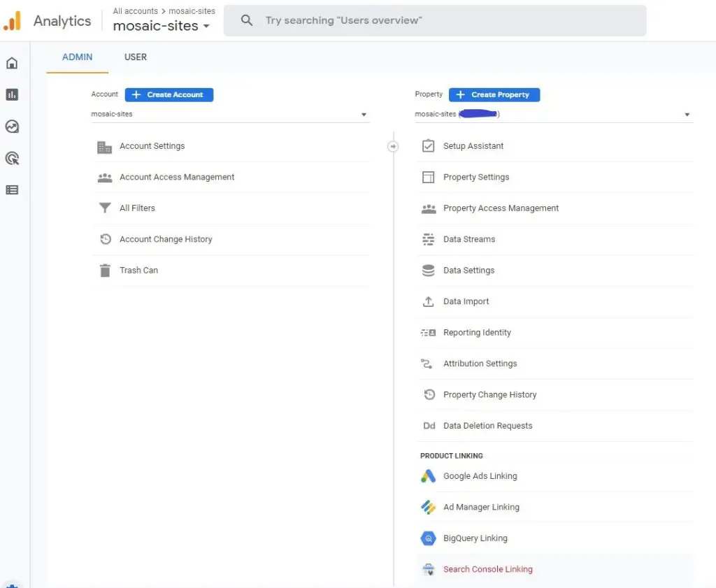Click the All Filters funnel icon
The width and height of the screenshot is (716, 588).
(105, 208)
